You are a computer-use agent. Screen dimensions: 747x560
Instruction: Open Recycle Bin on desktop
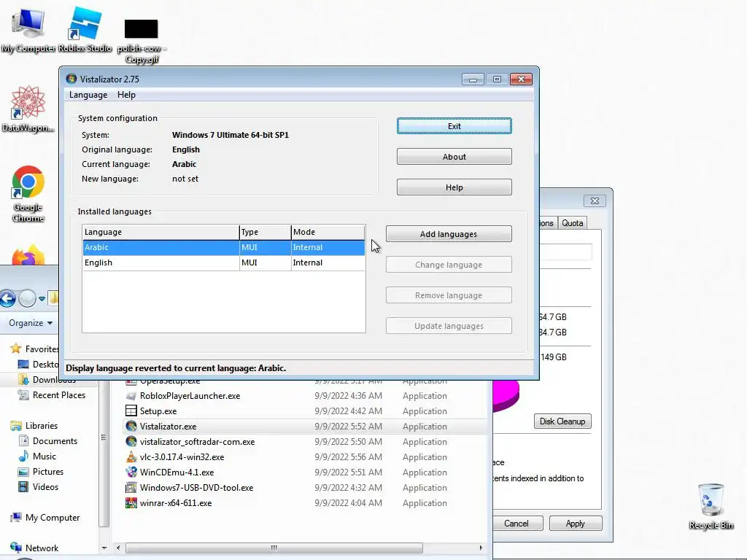(711, 506)
